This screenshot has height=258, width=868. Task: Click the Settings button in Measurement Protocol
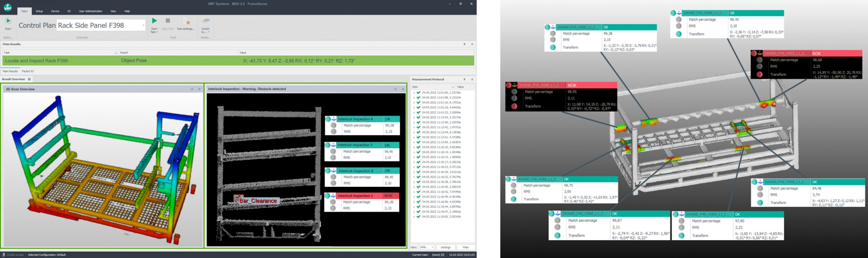(x=445, y=247)
